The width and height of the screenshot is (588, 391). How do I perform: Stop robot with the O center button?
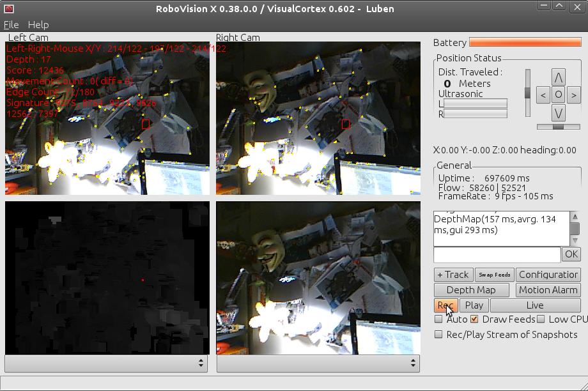[559, 95]
